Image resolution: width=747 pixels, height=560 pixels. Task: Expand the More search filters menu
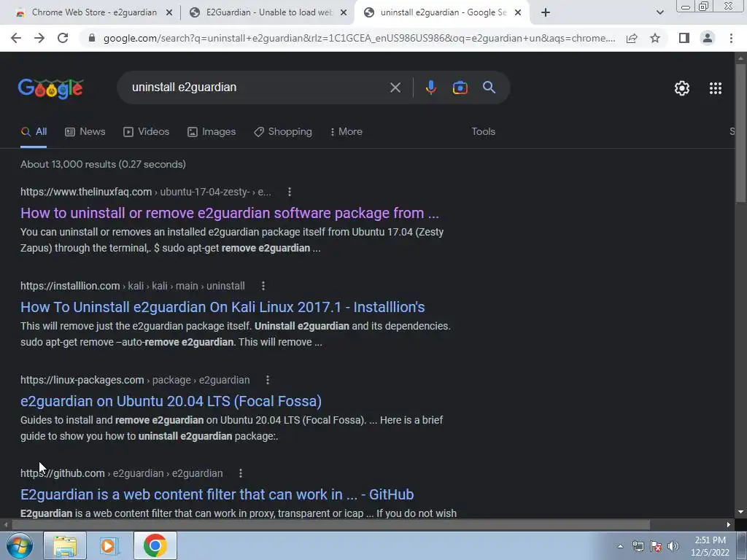tap(347, 132)
